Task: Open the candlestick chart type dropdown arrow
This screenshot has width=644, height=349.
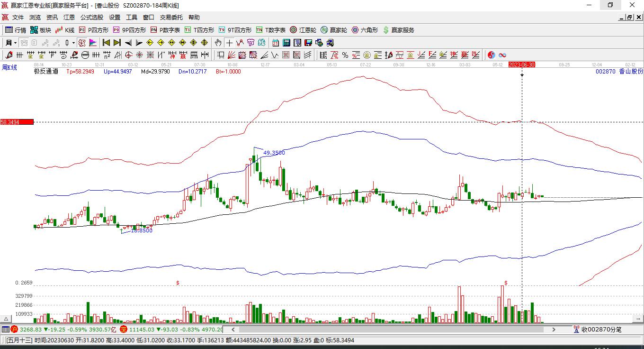Action: (73, 43)
